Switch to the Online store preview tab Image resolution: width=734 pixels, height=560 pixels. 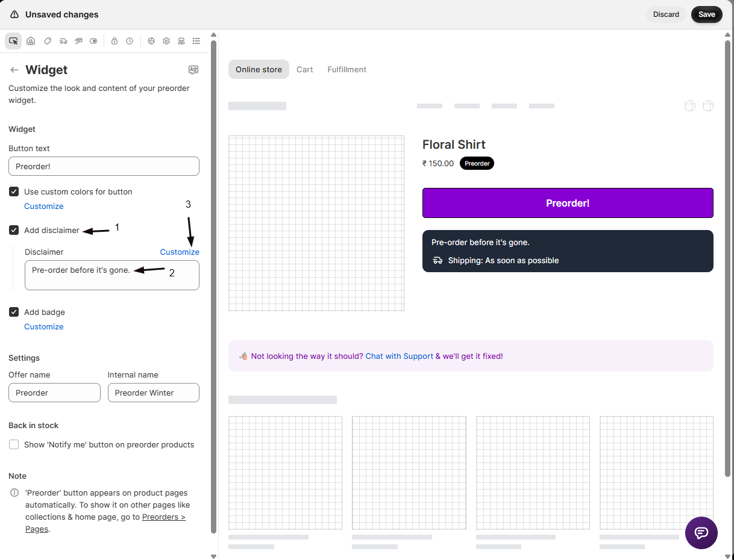click(259, 69)
